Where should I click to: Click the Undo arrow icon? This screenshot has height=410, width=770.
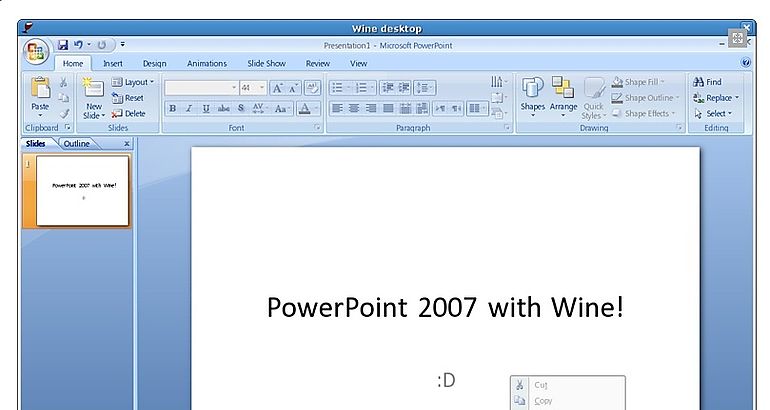point(78,45)
